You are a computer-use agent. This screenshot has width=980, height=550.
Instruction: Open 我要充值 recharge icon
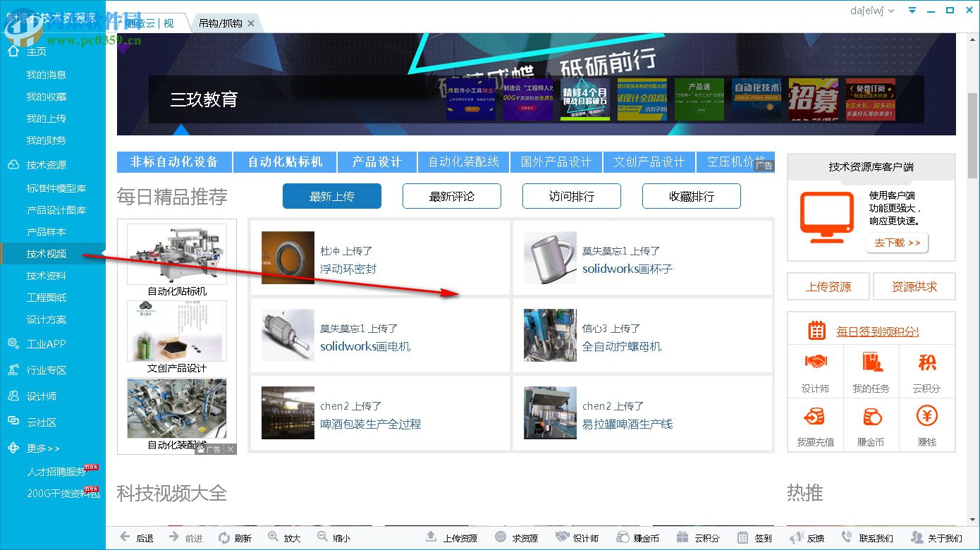click(815, 416)
